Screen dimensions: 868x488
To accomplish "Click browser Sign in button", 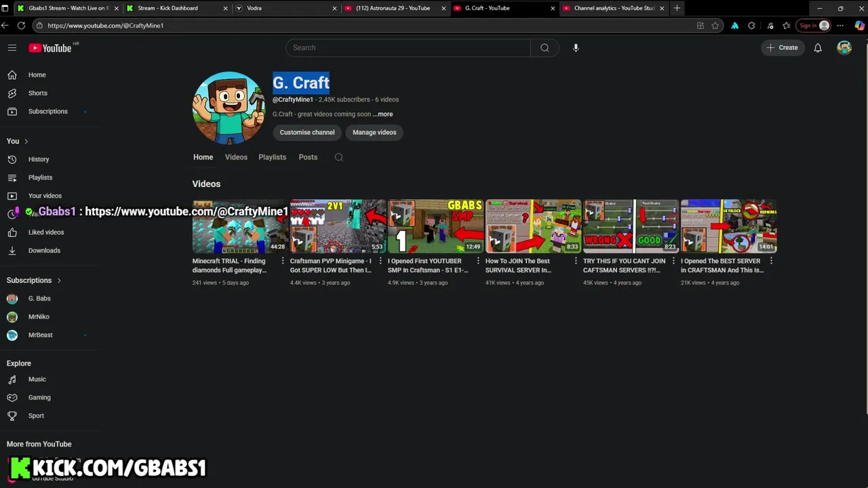I will pyautogui.click(x=814, y=26).
